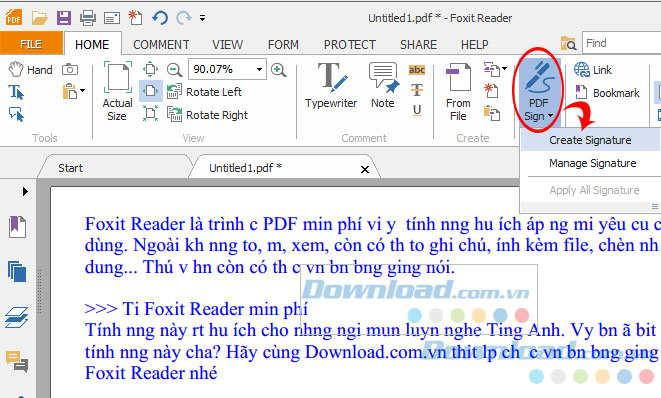The height and width of the screenshot is (398, 661).
Task: Open the Comments side panel
Action: point(17,362)
